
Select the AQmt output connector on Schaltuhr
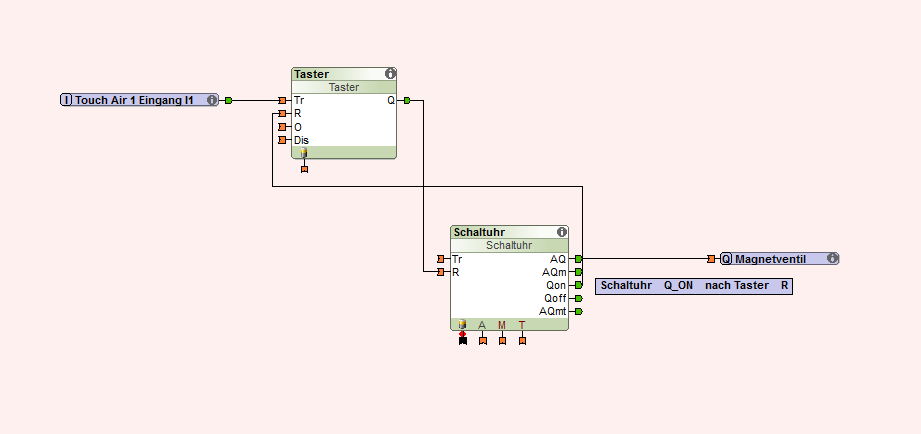tap(579, 311)
